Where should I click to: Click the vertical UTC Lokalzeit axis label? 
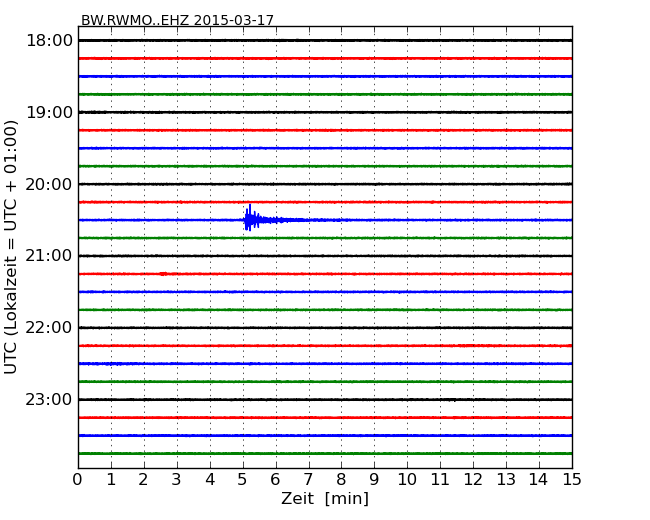point(11,247)
